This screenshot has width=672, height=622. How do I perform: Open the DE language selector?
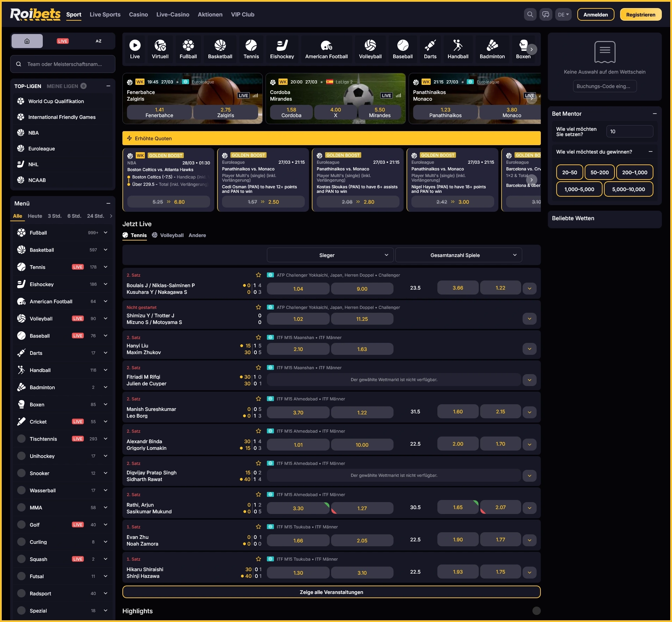tap(563, 14)
